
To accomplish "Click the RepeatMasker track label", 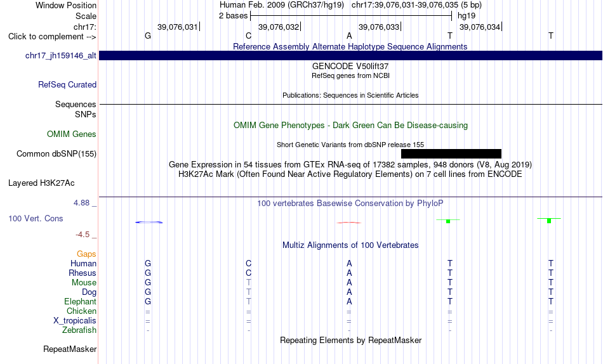I will [x=70, y=349].
